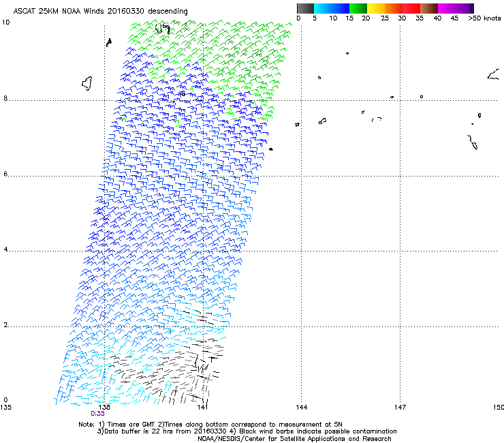Click the longitude label '141' on bottom axis
Viewport: 504px width, 443px height.
click(x=202, y=408)
